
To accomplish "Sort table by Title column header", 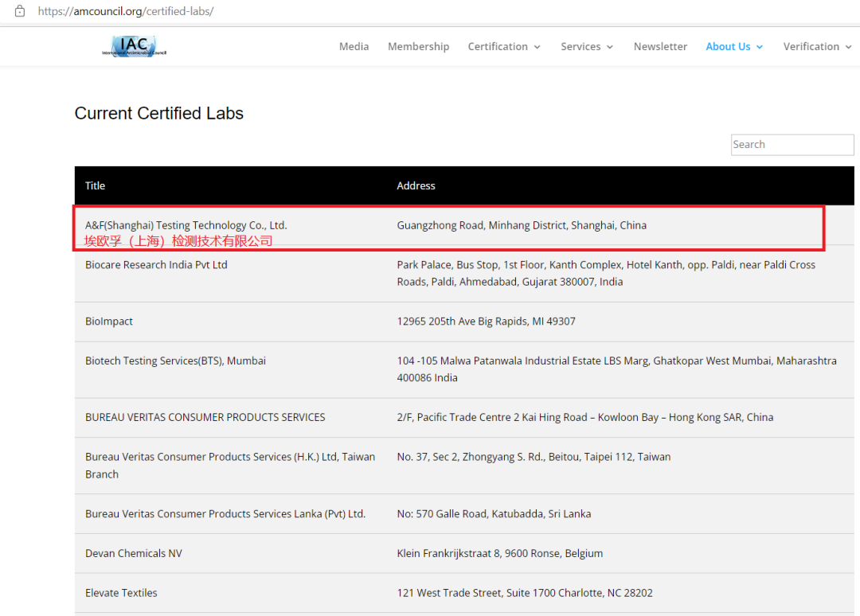I will 96,185.
